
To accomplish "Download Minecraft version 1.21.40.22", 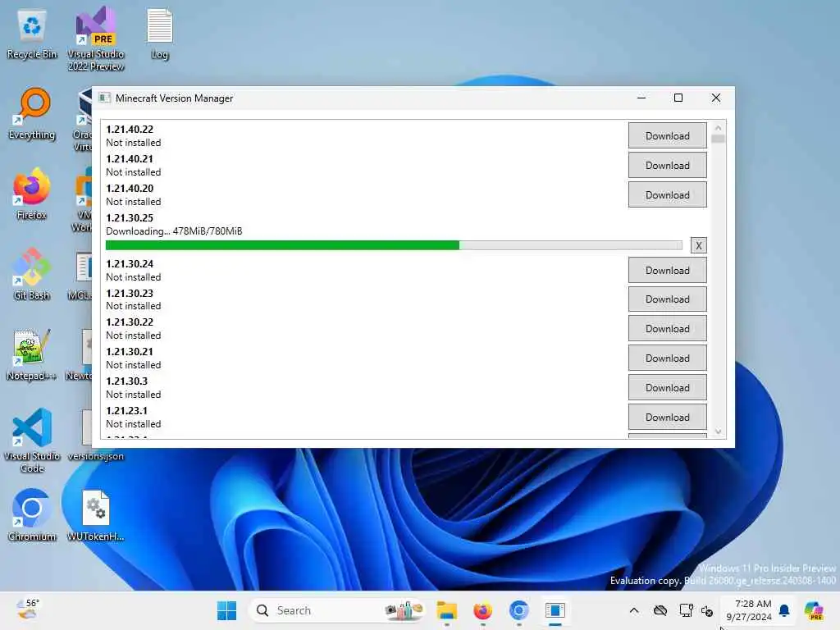I will pos(667,136).
